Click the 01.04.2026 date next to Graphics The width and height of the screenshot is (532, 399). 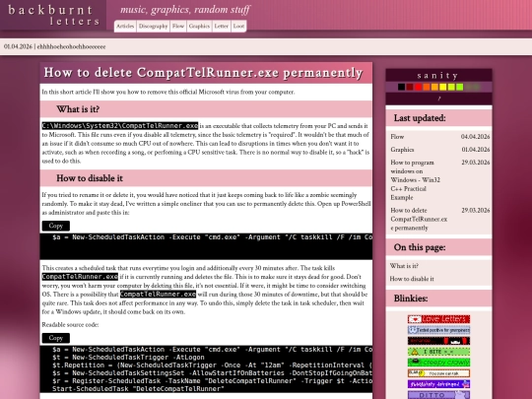(x=475, y=150)
